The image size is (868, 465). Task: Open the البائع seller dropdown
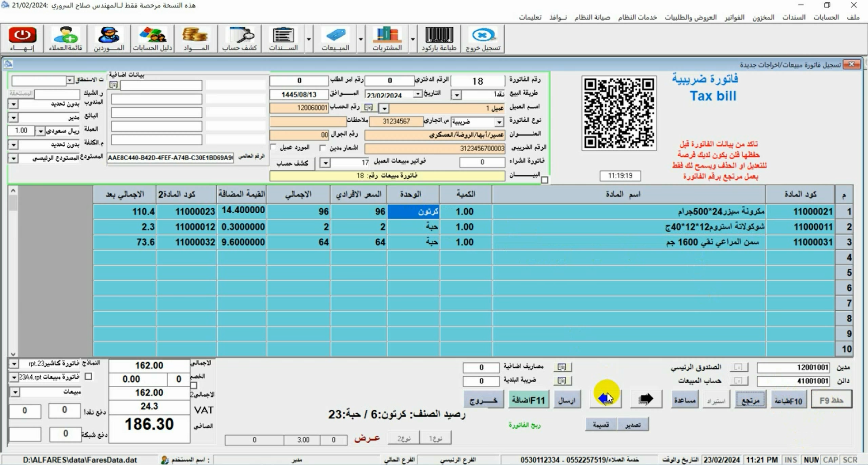[14, 118]
